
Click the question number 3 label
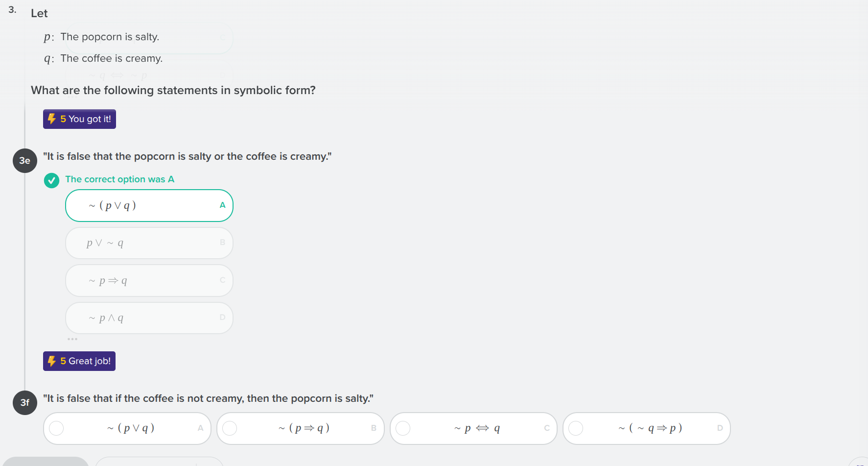tap(12, 10)
